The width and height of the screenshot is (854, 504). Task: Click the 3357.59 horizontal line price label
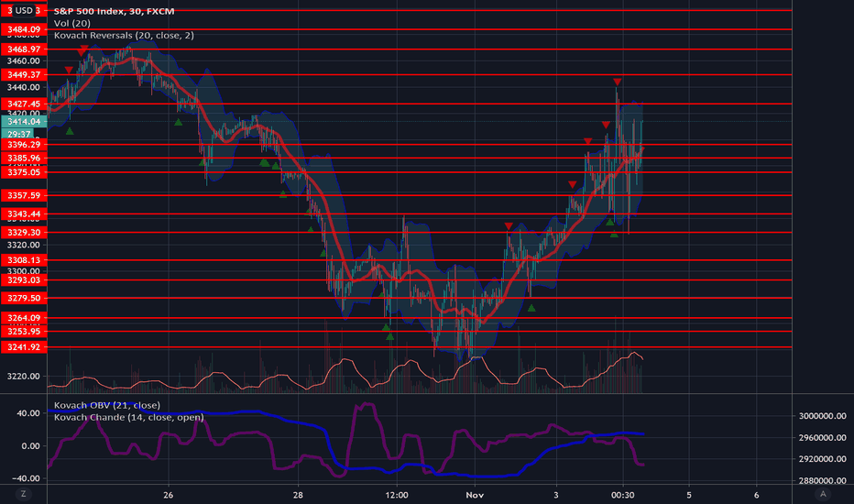click(24, 195)
